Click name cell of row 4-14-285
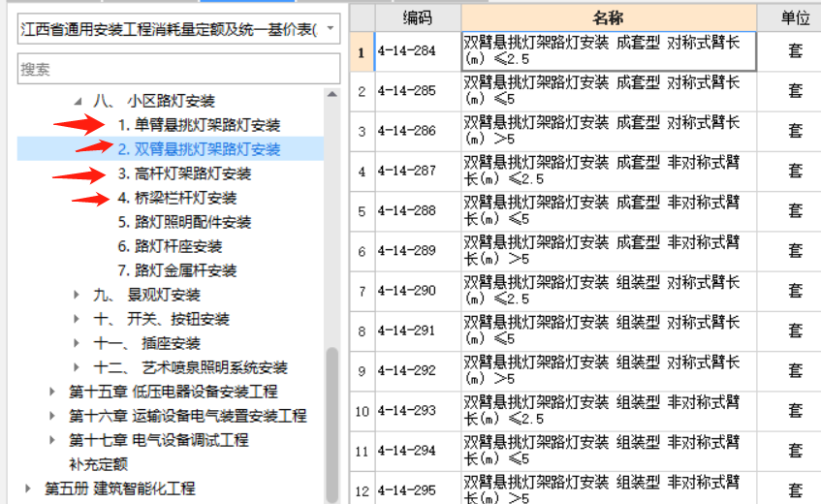The width and height of the screenshot is (821, 504). coord(609,91)
